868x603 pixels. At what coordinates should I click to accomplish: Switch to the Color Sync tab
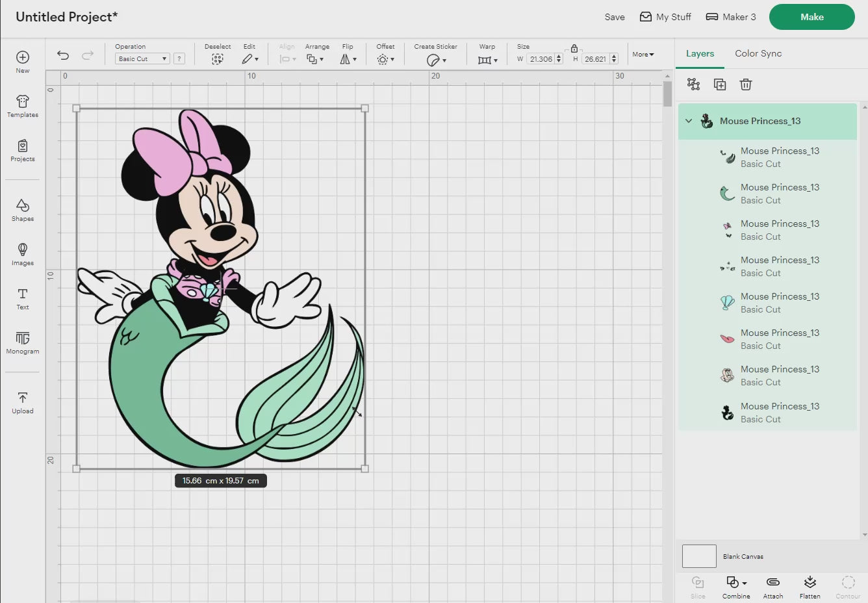click(x=758, y=53)
